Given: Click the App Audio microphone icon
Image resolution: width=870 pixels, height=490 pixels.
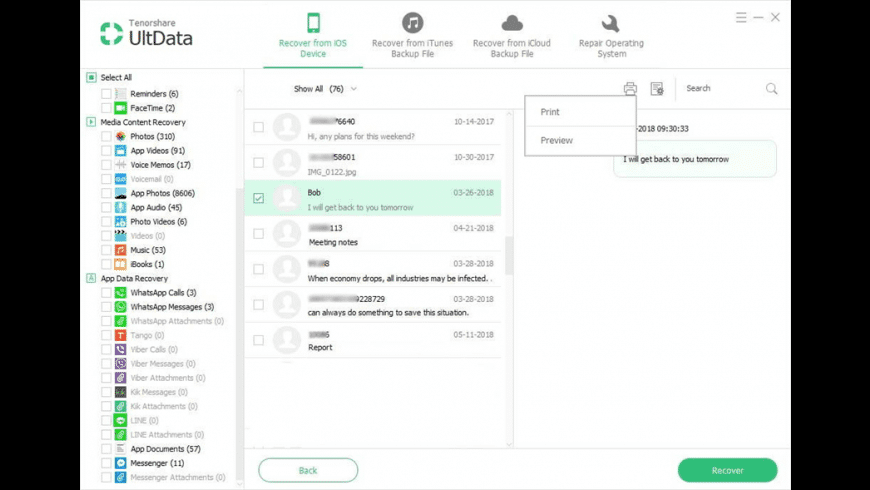Looking at the screenshot, I should 120,208.
